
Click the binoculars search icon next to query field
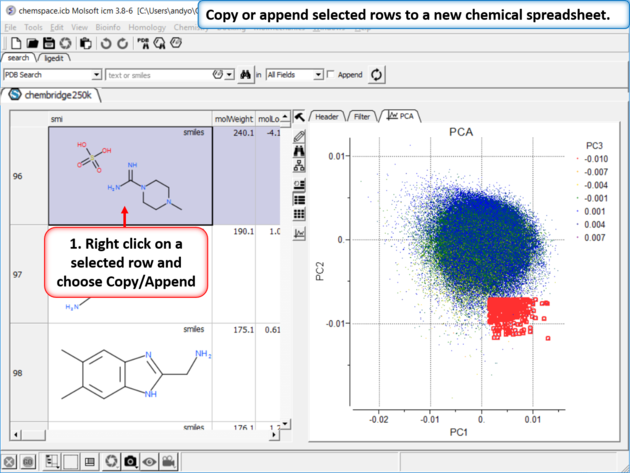tap(243, 75)
